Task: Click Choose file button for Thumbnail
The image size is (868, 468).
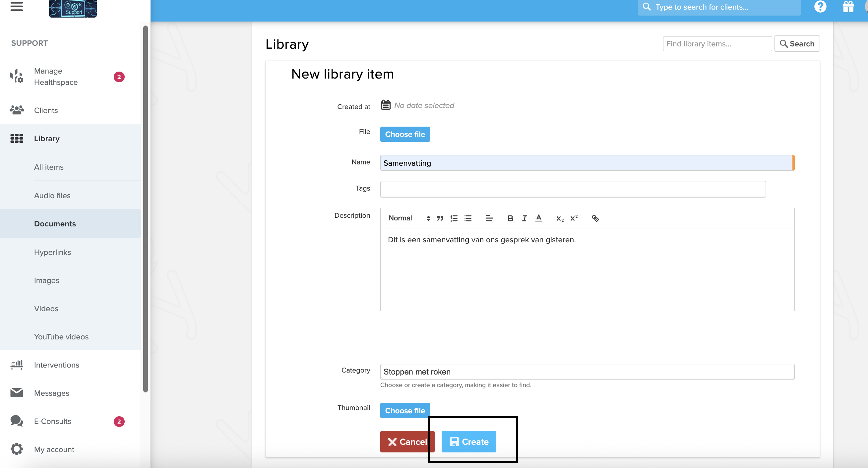Action: (405, 410)
